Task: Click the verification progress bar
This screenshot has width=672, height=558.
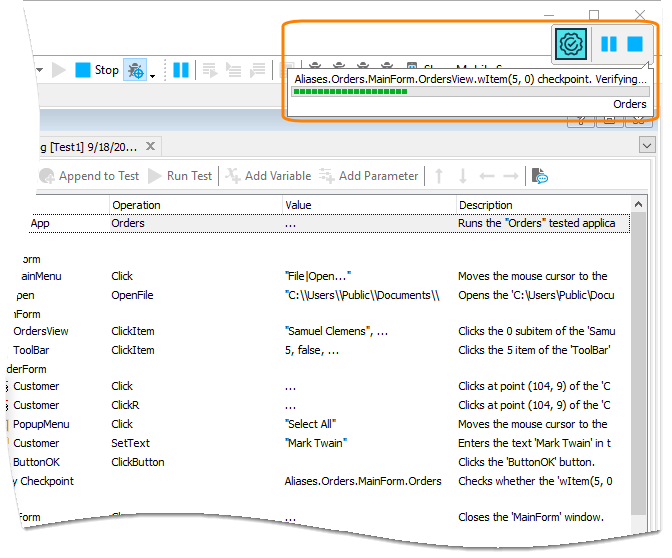Action: pos(471,91)
